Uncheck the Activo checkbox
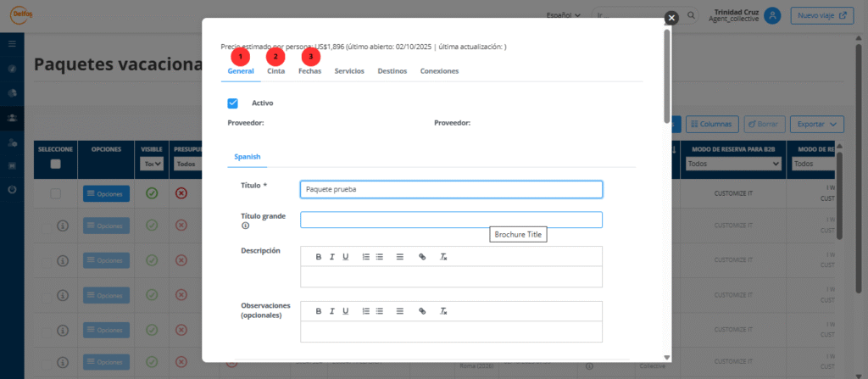Viewport: 868px width, 379px height. [x=233, y=103]
